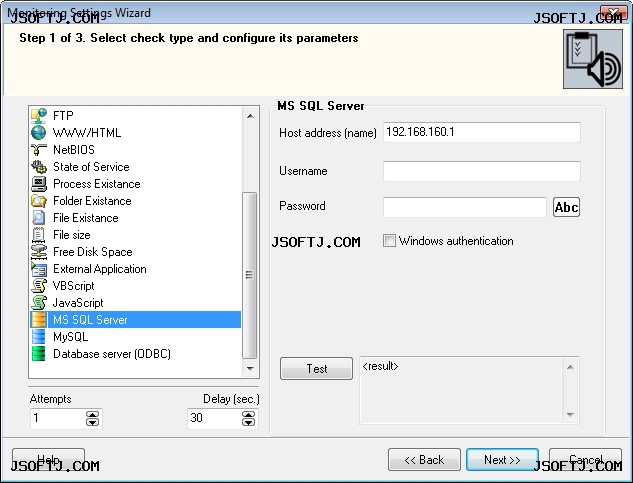Image resolution: width=633 pixels, height=483 pixels.
Task: Select File Existance entry
Action: point(86,218)
